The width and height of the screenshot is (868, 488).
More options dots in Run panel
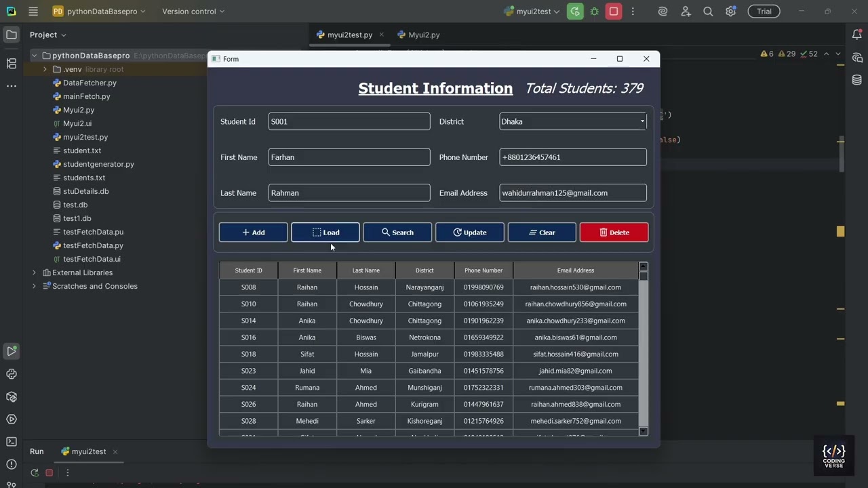pyautogui.click(x=67, y=472)
